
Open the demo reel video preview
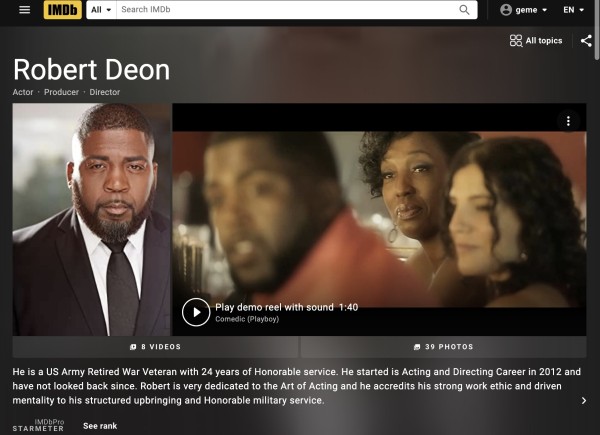[x=379, y=220]
